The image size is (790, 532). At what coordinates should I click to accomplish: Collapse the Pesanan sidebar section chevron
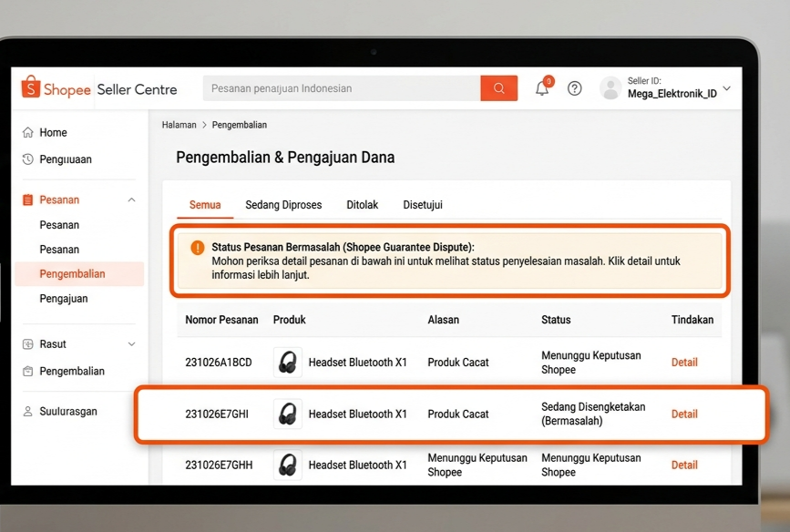click(131, 200)
